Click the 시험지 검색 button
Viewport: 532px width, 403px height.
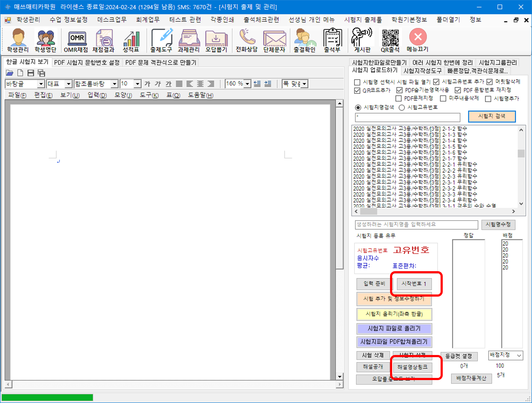[x=492, y=116]
